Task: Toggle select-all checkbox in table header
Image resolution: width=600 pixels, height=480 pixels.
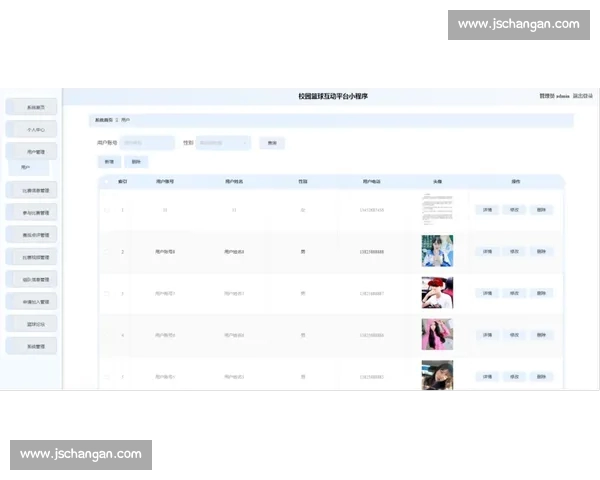Action: click(x=107, y=182)
